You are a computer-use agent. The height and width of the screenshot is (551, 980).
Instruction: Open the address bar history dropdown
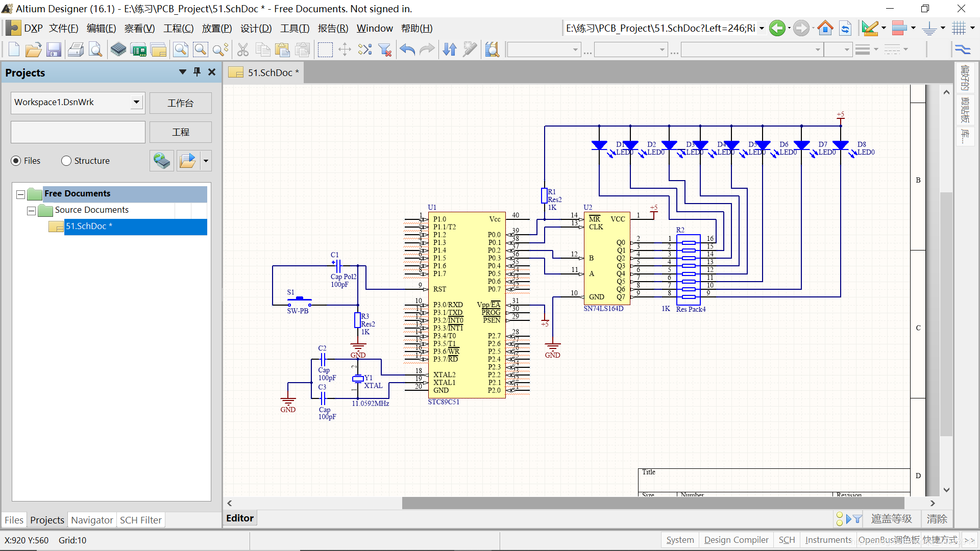762,28
